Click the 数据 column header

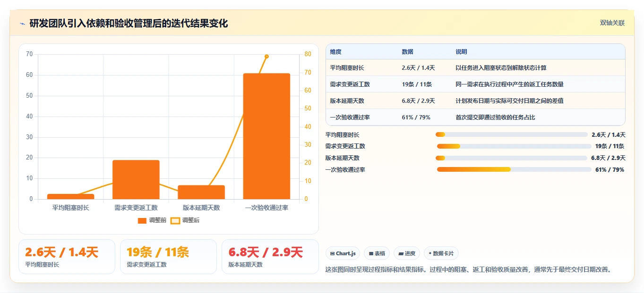click(408, 52)
